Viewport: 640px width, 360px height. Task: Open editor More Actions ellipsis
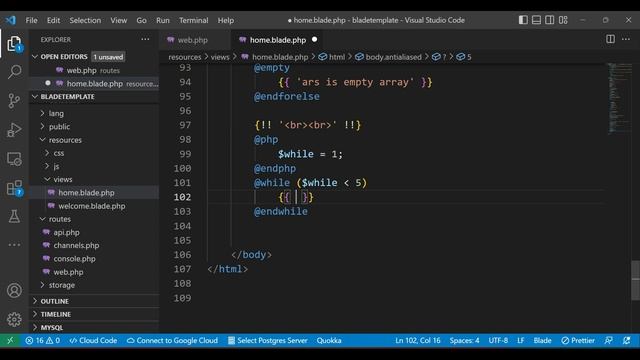(x=626, y=39)
